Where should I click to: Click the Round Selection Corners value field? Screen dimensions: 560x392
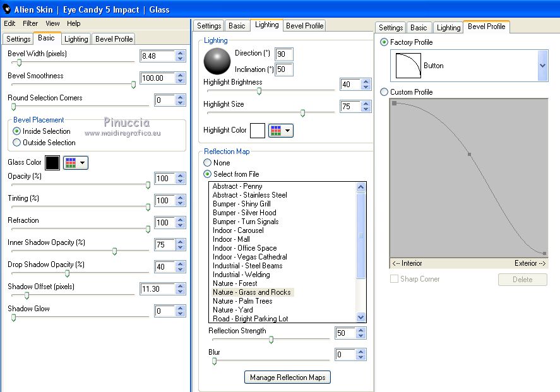[165, 100]
